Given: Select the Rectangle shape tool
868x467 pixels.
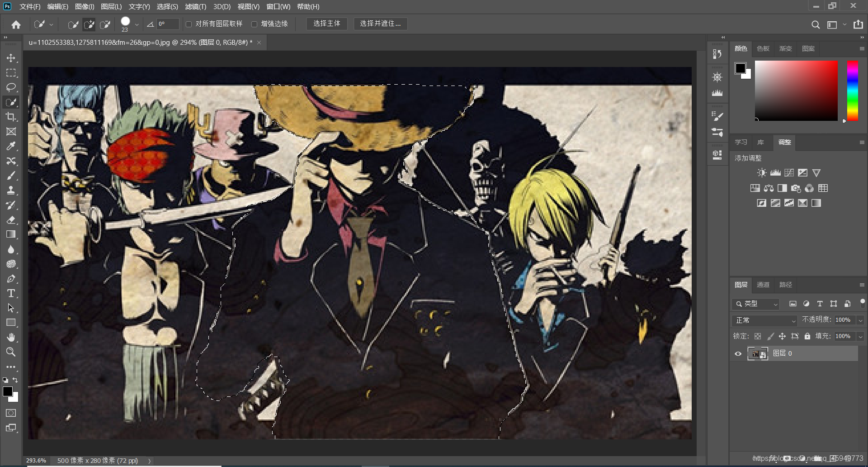Looking at the screenshot, I should [x=11, y=323].
